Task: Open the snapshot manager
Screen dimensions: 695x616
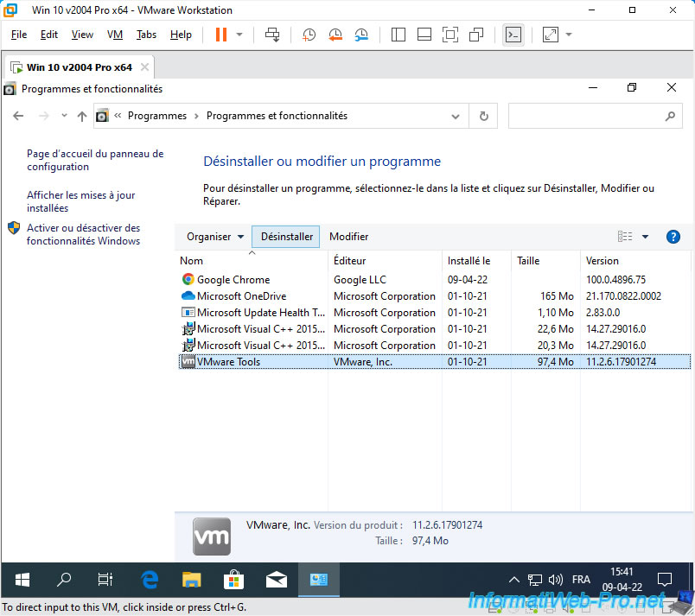Action: click(361, 35)
